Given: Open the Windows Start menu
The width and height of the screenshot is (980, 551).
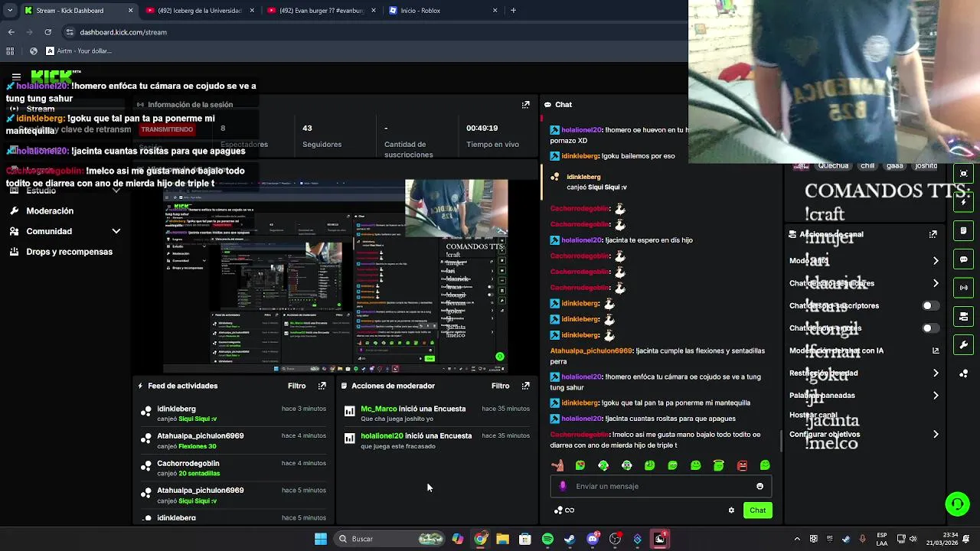Looking at the screenshot, I should (321, 539).
